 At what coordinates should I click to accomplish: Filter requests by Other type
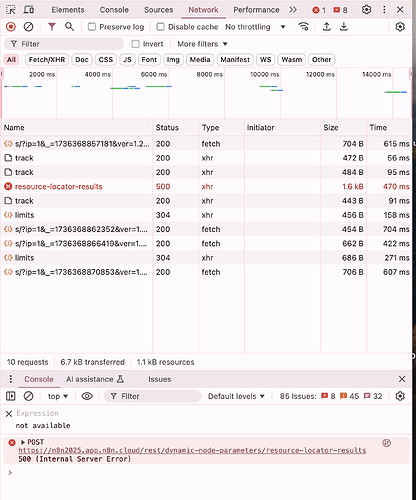pyautogui.click(x=322, y=60)
